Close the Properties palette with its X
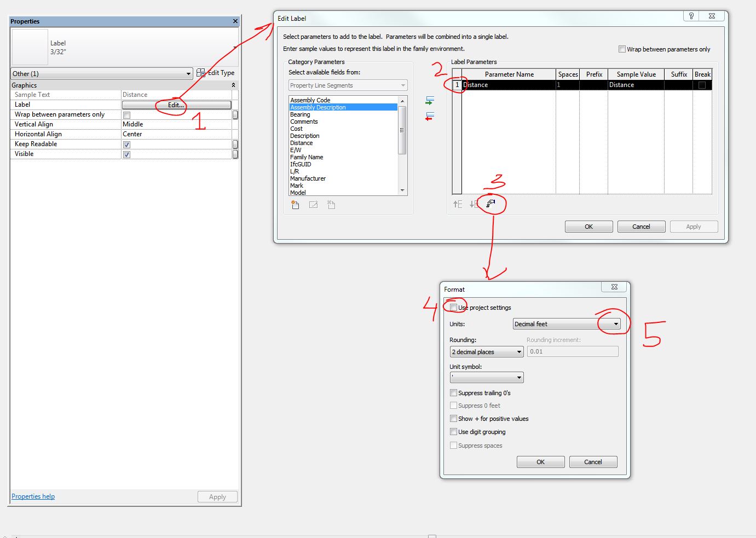 click(x=235, y=21)
